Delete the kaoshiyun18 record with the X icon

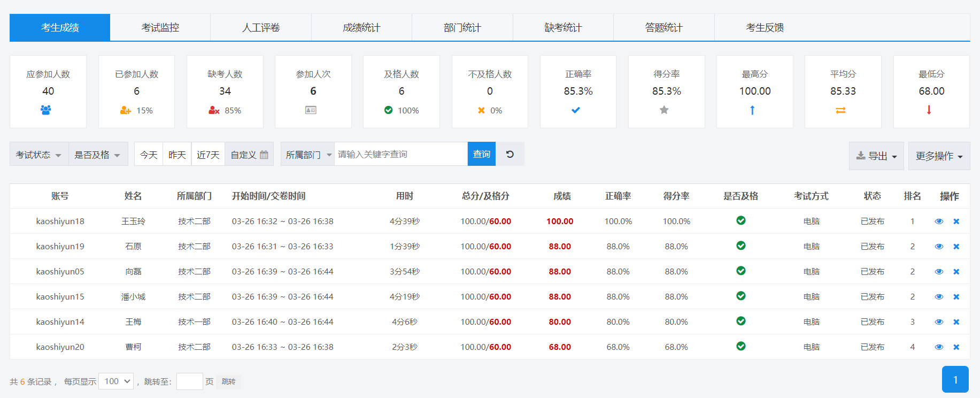click(956, 221)
